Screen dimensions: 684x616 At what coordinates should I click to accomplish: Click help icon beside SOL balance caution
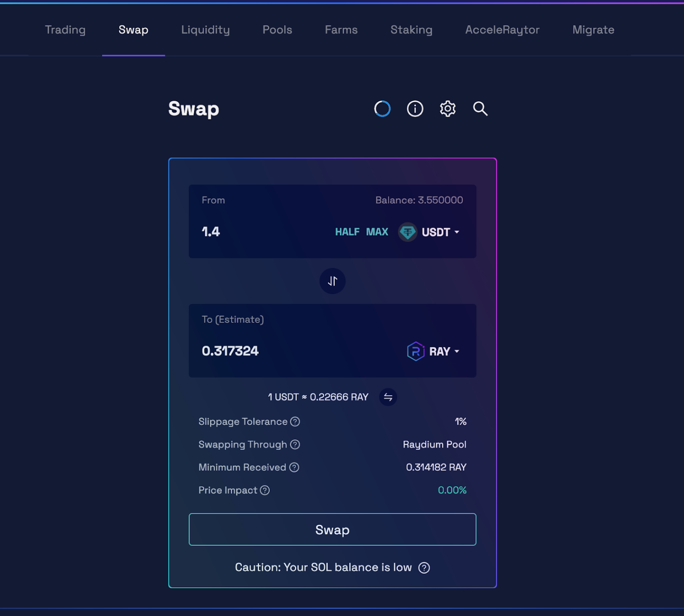pos(424,568)
